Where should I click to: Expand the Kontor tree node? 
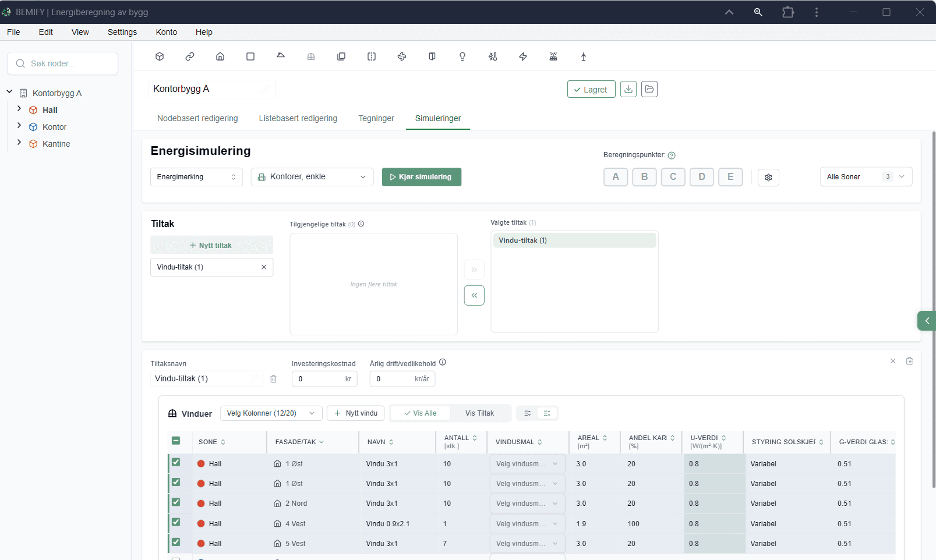pyautogui.click(x=19, y=126)
